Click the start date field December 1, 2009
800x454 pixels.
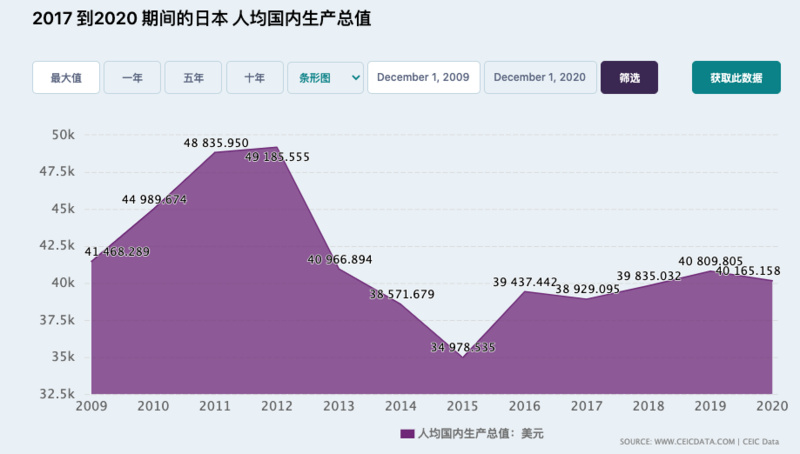pyautogui.click(x=423, y=77)
